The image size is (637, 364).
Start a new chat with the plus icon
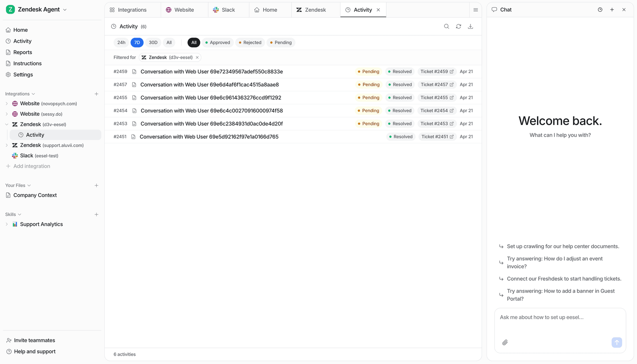(612, 9)
